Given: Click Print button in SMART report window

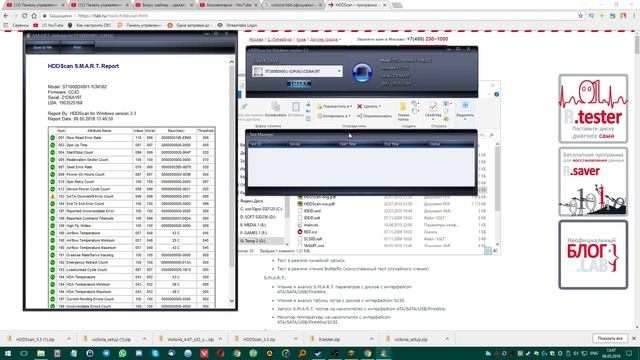Looking at the screenshot, I should click(x=77, y=47).
